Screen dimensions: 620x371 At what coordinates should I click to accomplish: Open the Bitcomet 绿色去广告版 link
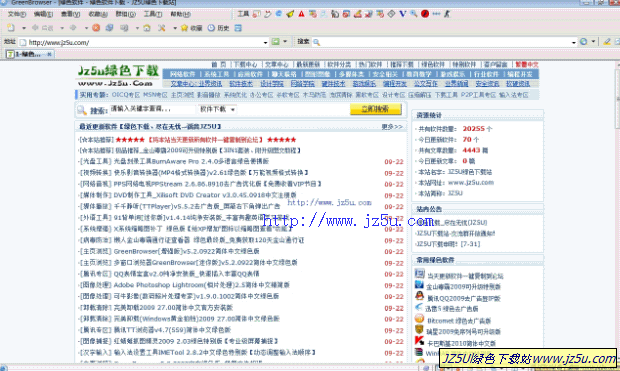coord(459,321)
